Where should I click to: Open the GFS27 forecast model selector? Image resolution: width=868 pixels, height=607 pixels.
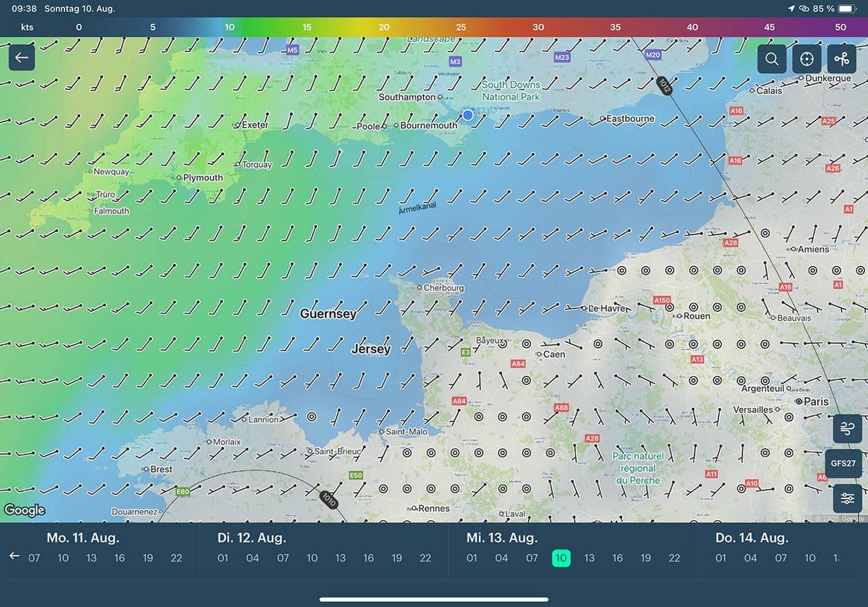(843, 463)
